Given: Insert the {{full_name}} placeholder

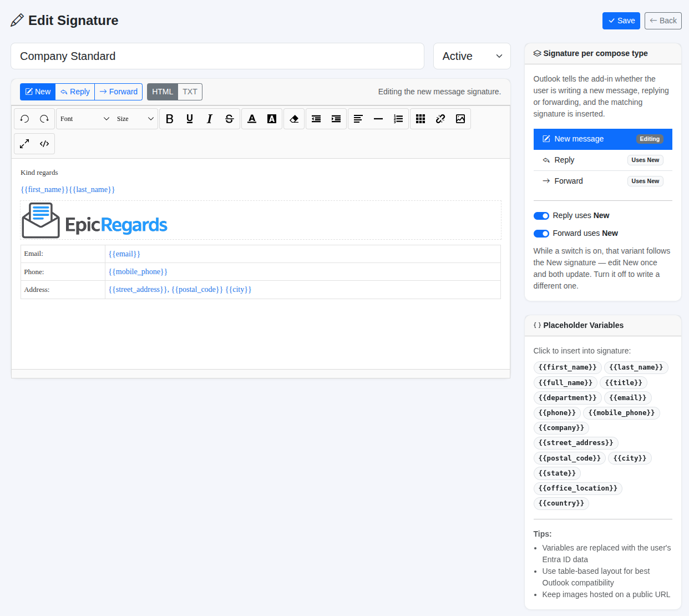Looking at the screenshot, I should click(x=565, y=383).
